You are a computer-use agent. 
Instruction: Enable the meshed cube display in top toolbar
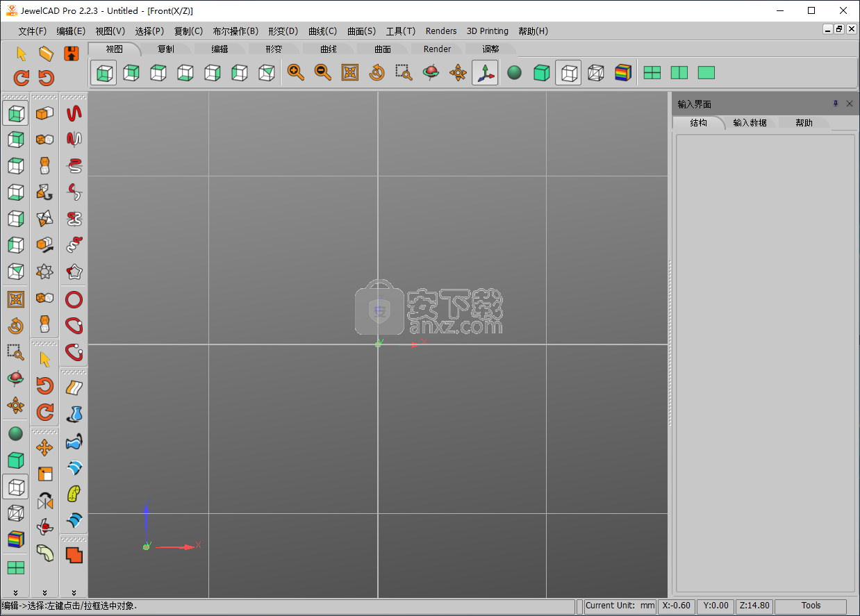click(595, 73)
